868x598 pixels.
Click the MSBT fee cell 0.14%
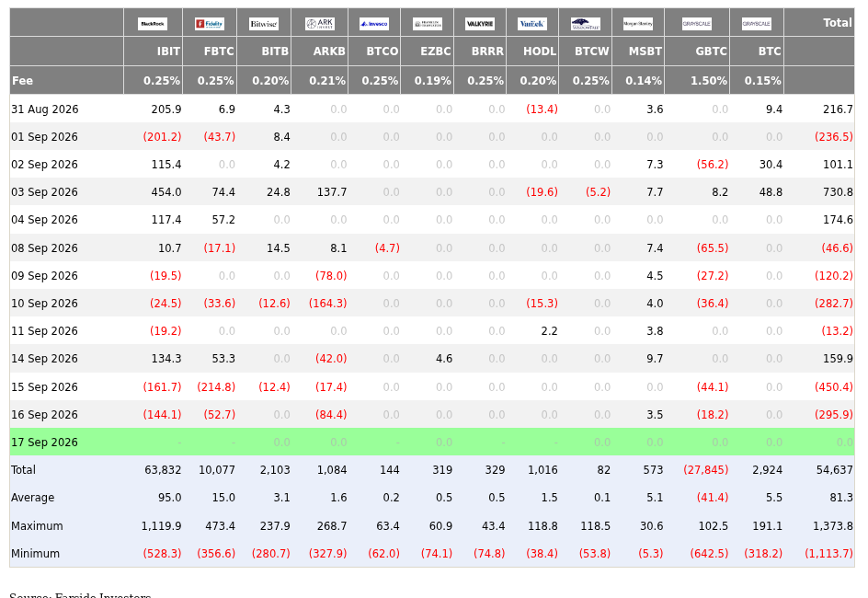(644, 81)
